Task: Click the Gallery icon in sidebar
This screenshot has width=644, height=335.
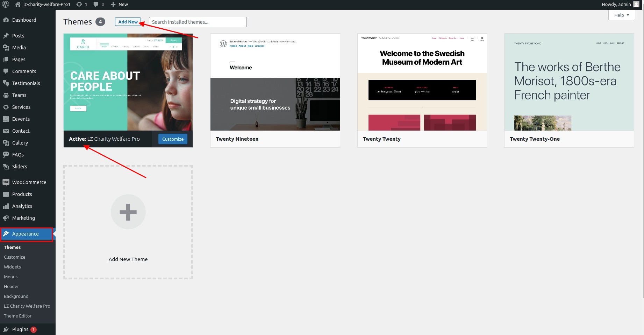Action: coord(6,143)
